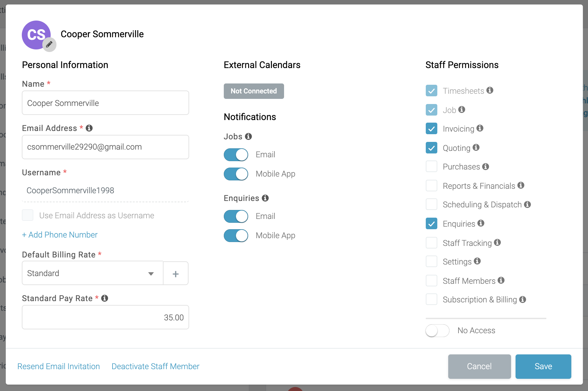Click info icon next to Timesheets permission
This screenshot has width=588, height=391.
490,90
